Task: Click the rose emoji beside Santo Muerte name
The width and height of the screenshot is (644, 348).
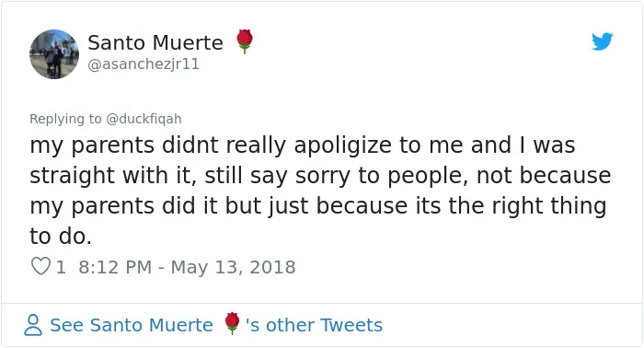Action: pos(245,41)
